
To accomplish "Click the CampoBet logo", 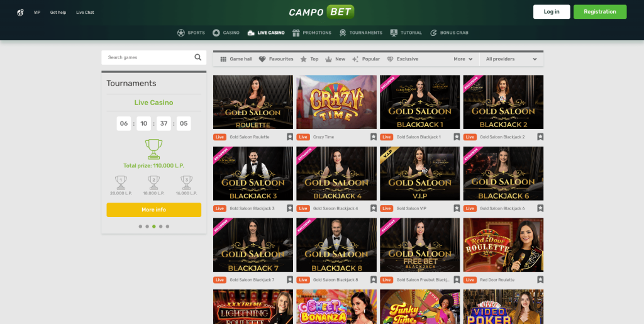I will [321, 12].
